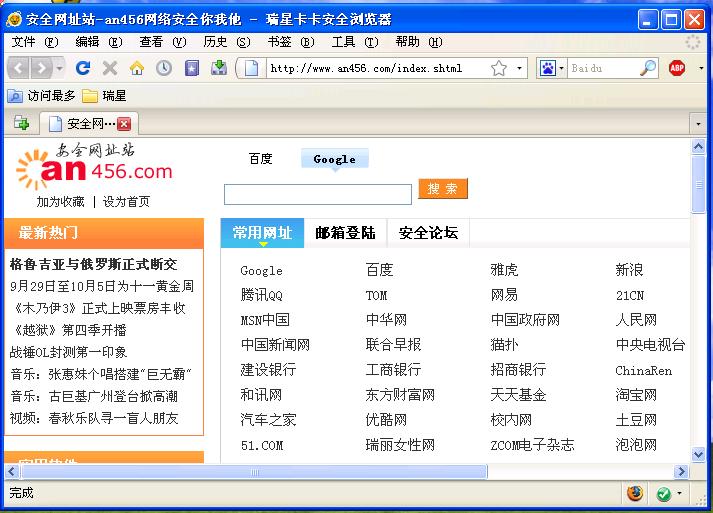Open the back/forward history dropdown arrow

coord(60,69)
